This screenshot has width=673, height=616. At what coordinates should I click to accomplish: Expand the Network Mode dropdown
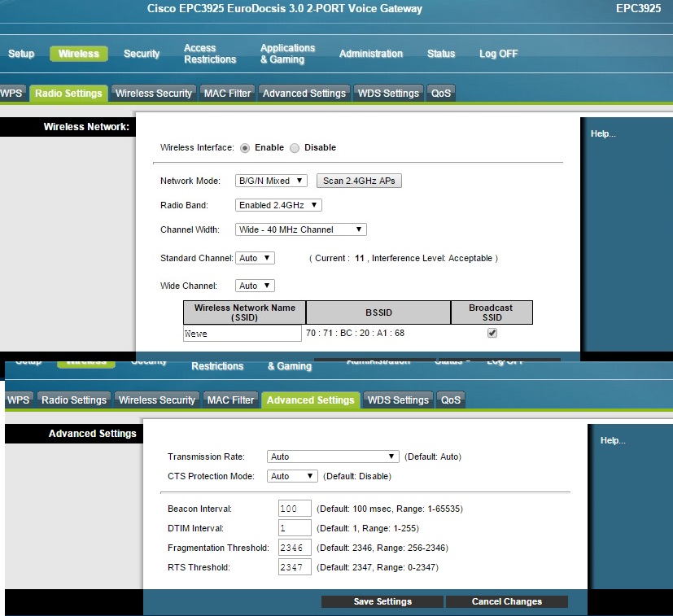coord(271,181)
